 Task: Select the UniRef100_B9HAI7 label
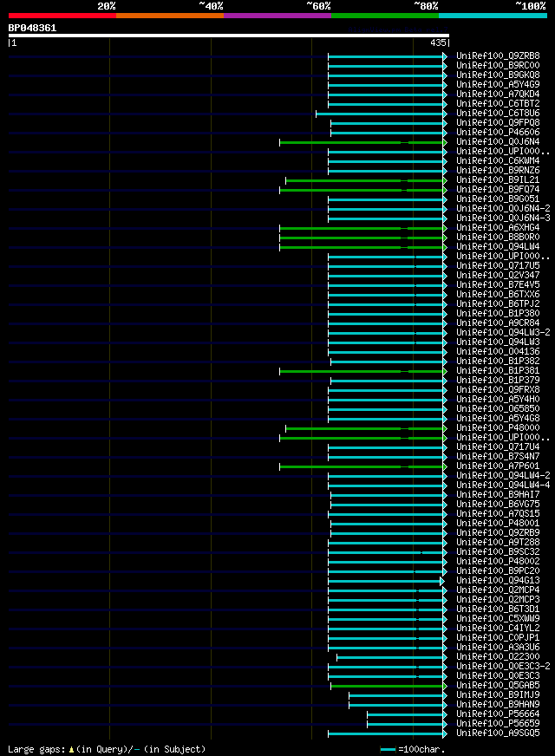click(498, 495)
